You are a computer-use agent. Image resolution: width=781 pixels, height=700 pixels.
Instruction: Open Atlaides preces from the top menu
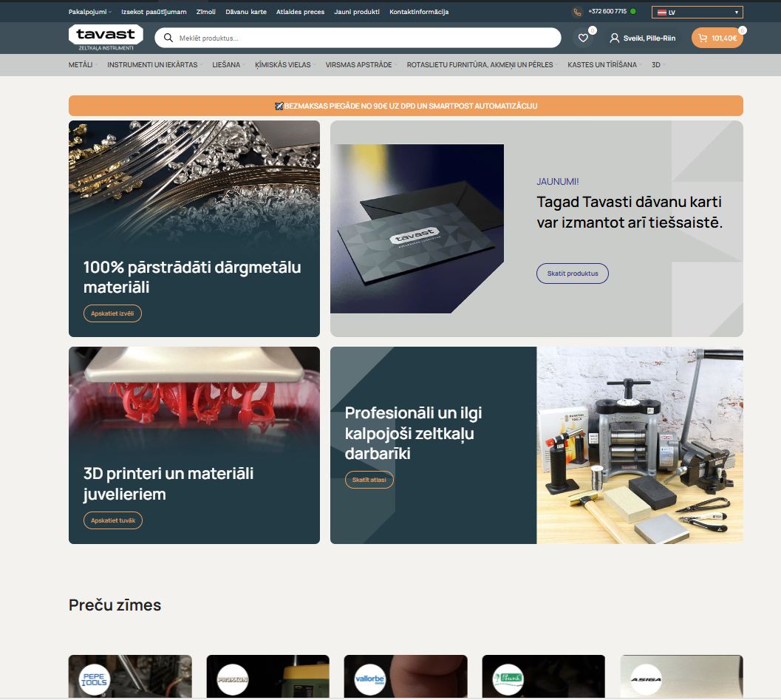point(300,12)
